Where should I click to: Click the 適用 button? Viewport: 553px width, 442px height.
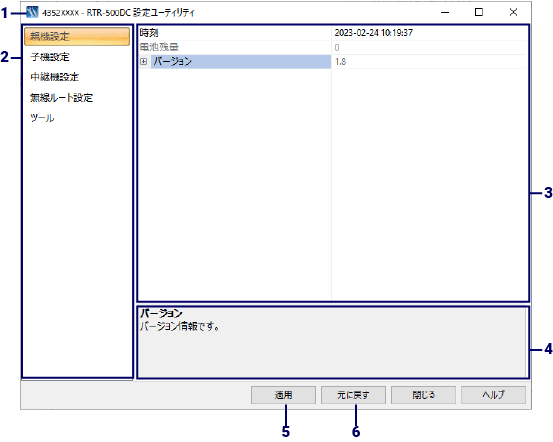tap(283, 395)
